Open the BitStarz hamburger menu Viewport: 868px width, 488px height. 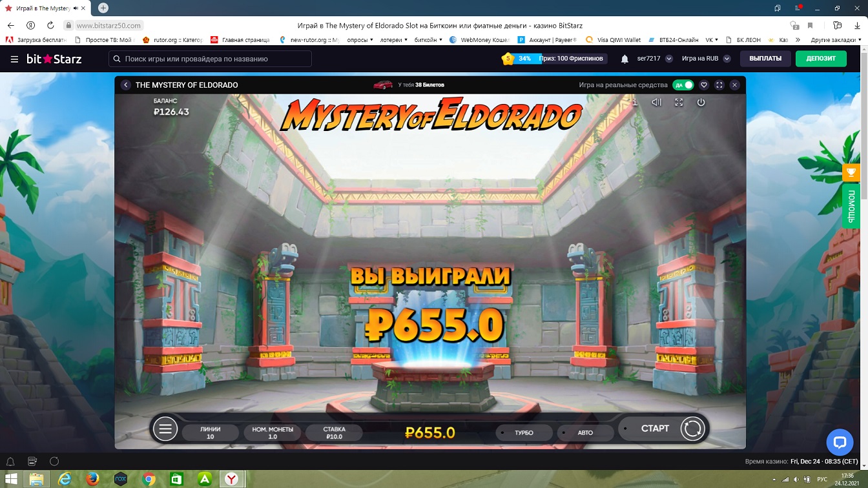pyautogui.click(x=14, y=59)
